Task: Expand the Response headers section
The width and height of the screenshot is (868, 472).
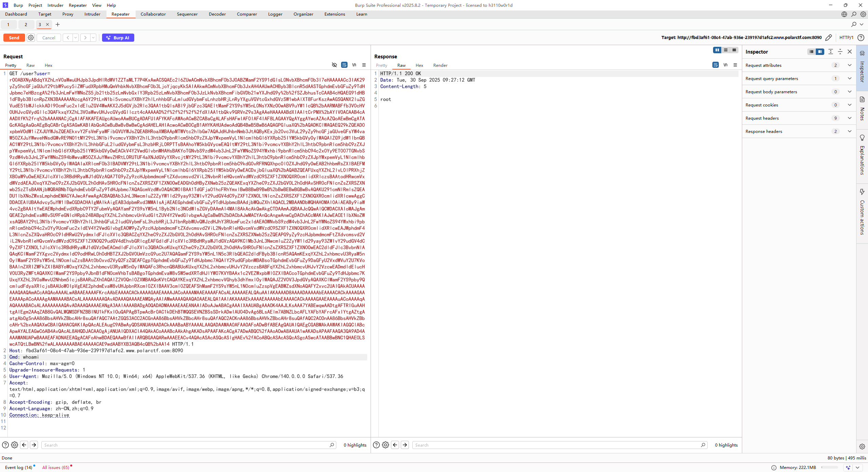Action: [850, 131]
